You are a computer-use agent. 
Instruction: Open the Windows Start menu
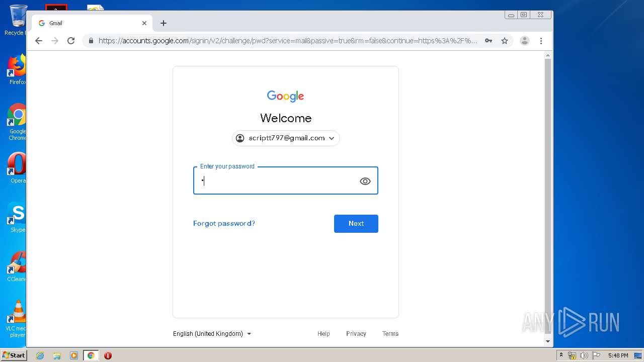(14, 355)
